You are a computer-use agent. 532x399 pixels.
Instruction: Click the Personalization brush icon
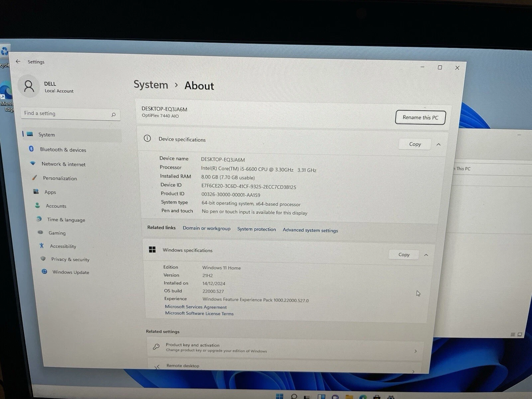click(x=34, y=178)
